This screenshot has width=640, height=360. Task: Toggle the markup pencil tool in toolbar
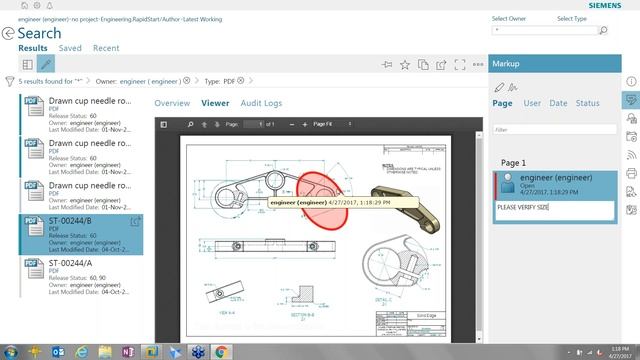point(46,64)
